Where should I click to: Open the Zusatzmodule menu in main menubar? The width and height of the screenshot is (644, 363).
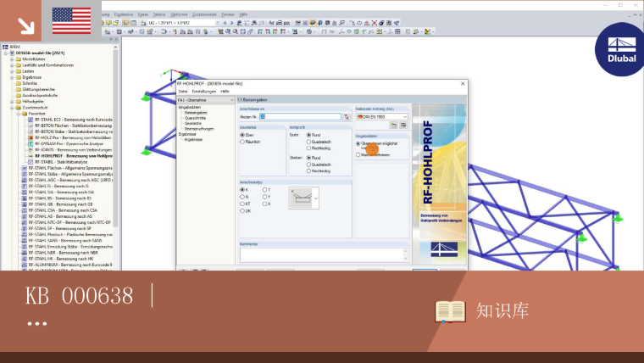point(204,14)
